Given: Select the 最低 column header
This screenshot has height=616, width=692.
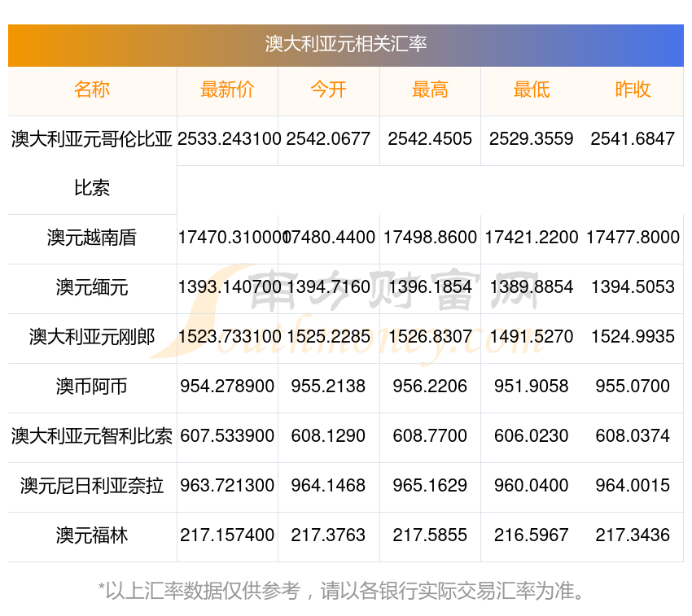Looking at the screenshot, I should pyautogui.click(x=531, y=90).
